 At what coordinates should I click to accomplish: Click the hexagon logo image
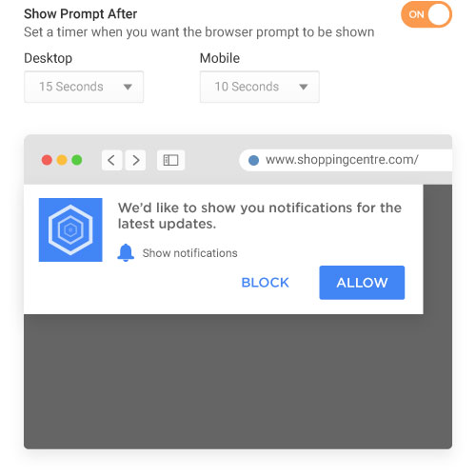coord(70,229)
